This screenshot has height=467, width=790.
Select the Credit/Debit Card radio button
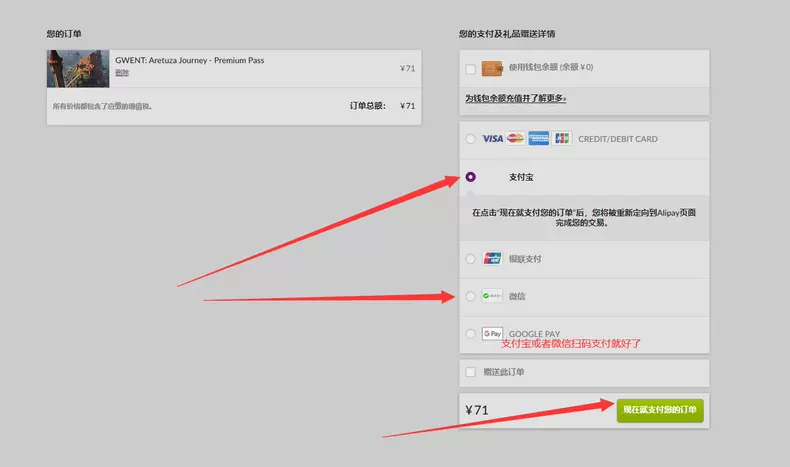[471, 139]
